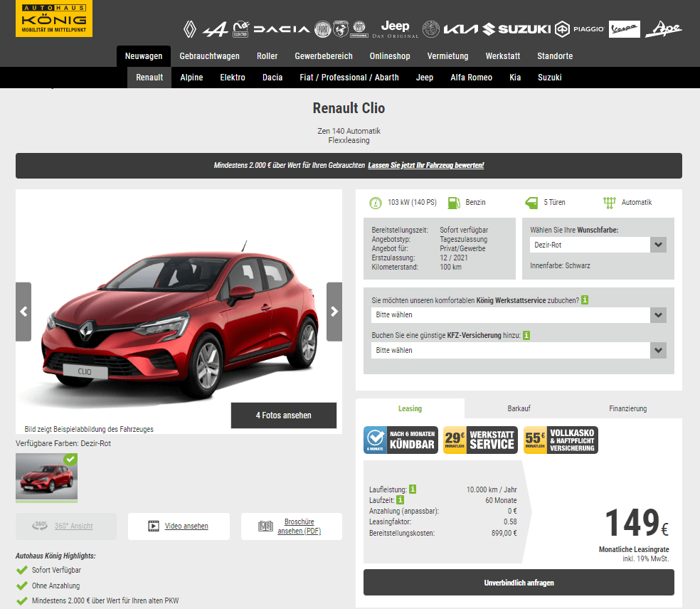Image resolution: width=700 pixels, height=609 pixels.
Task: Click the Autohaus König logo
Action: [x=54, y=18]
